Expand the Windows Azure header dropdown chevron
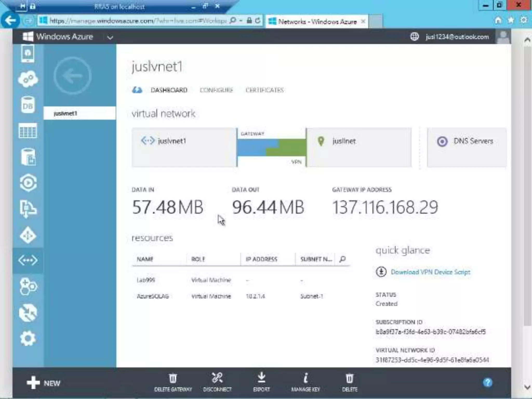532x399 pixels. pyautogui.click(x=110, y=37)
